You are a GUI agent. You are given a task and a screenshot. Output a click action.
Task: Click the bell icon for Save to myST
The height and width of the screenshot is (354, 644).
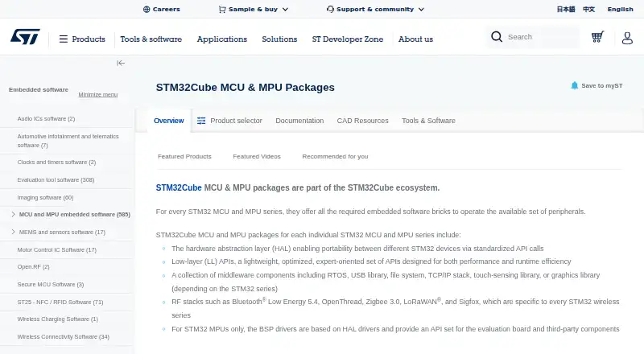point(574,85)
